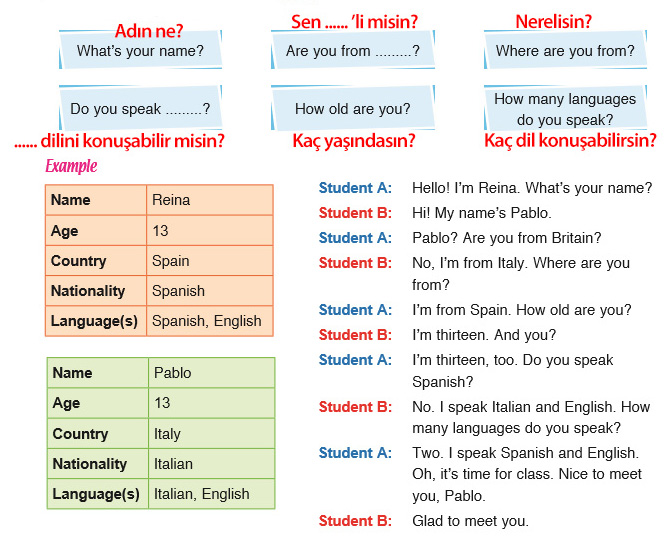This screenshot has width=670, height=536.
Task: Select the "Are you from ...?" card
Action: click(353, 50)
